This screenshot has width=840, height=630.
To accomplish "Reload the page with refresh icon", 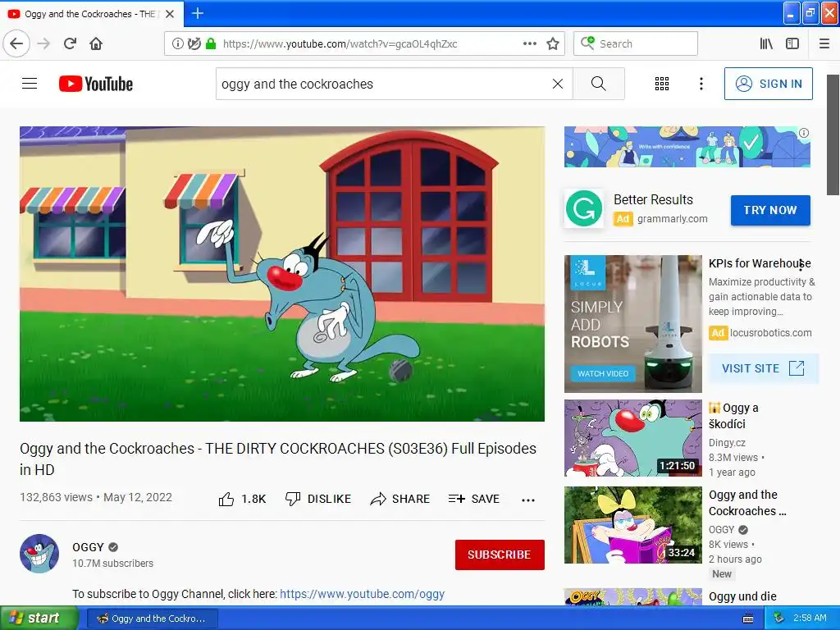I will [70, 43].
